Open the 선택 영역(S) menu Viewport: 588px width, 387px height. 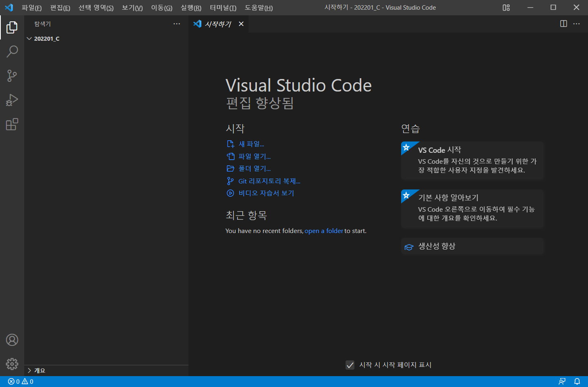[96, 8]
